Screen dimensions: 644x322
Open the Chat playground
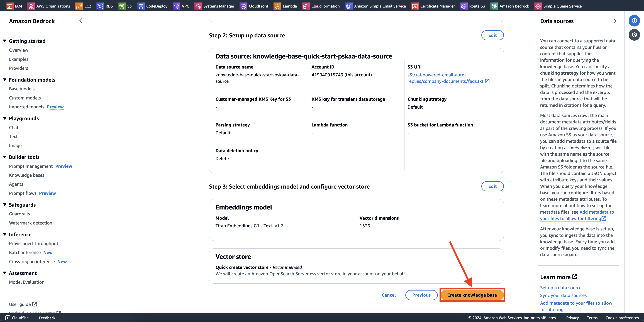(x=14, y=128)
